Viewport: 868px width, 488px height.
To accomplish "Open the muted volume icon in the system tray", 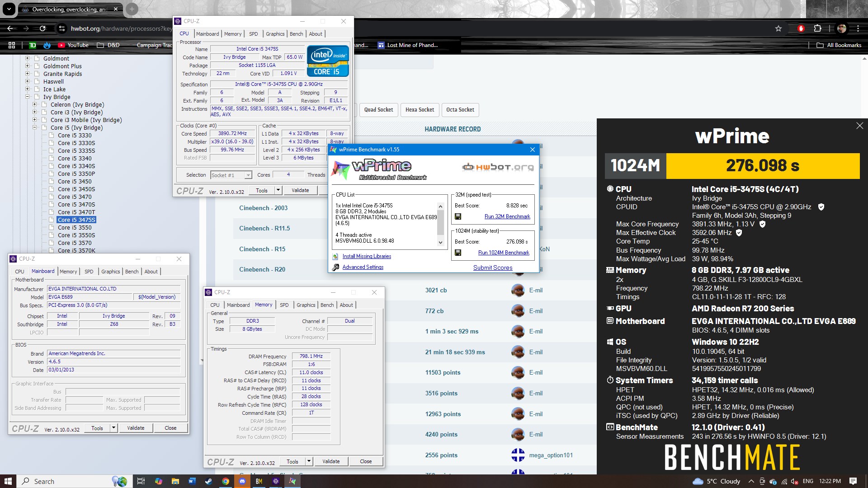I will point(795,481).
